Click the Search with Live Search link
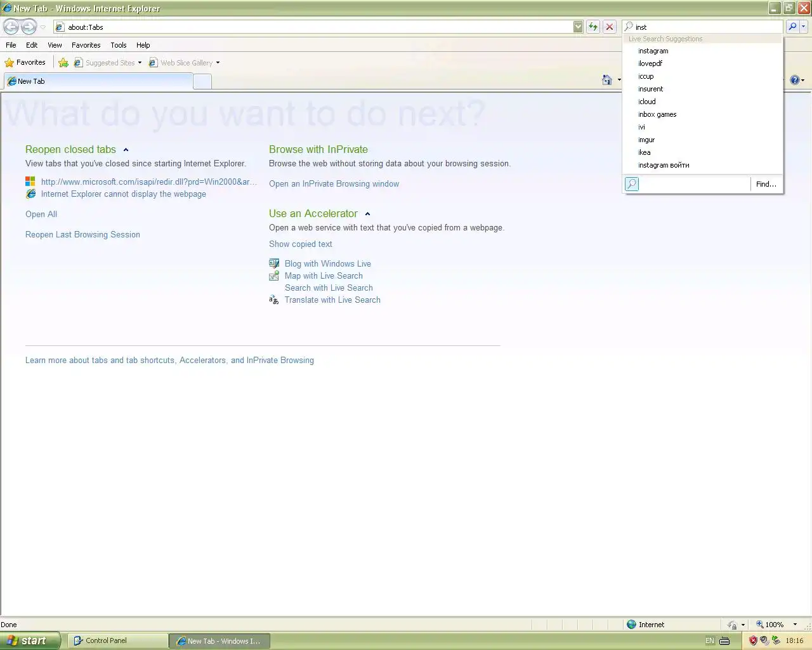The height and width of the screenshot is (650, 812). tap(329, 288)
